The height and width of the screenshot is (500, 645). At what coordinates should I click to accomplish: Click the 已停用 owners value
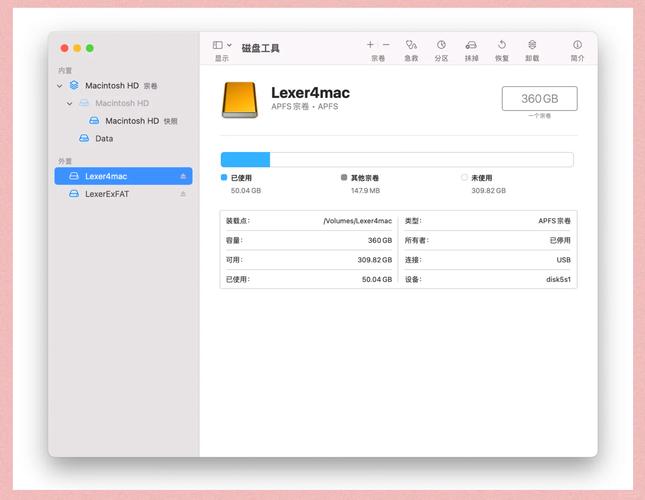coord(560,240)
